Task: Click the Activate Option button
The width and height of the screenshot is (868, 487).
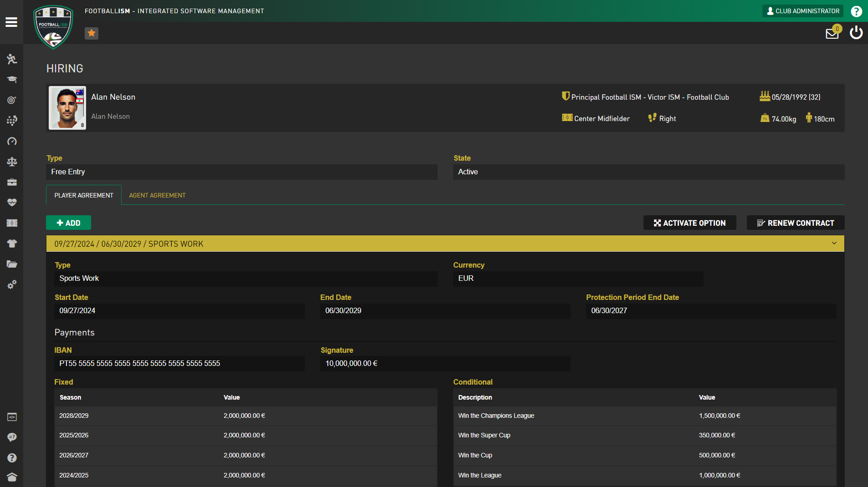Action: click(689, 223)
